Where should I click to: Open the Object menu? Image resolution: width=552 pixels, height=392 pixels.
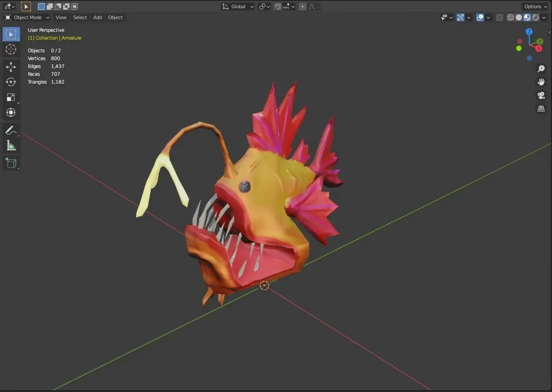[x=115, y=17]
